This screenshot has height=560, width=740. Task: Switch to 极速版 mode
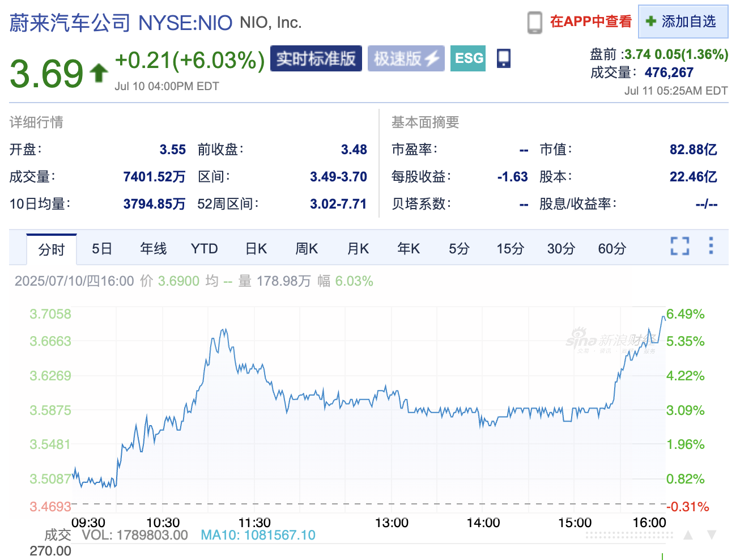click(406, 58)
